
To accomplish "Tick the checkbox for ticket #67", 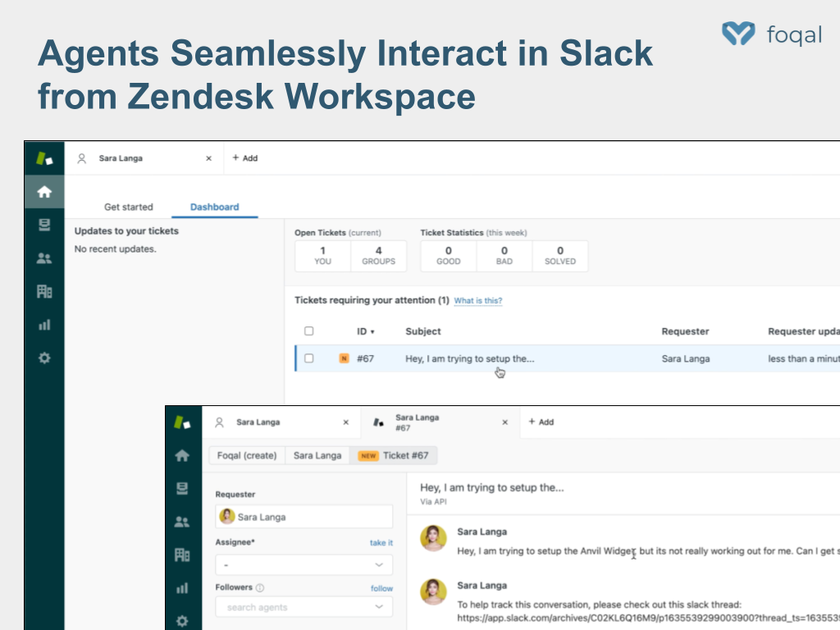I will click(x=309, y=358).
